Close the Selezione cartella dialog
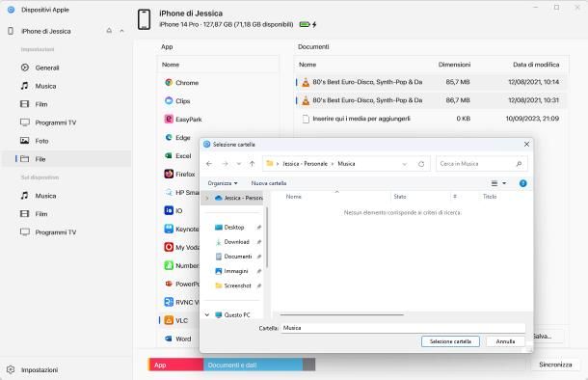Screen dimensions: 588x380 (x=526, y=144)
